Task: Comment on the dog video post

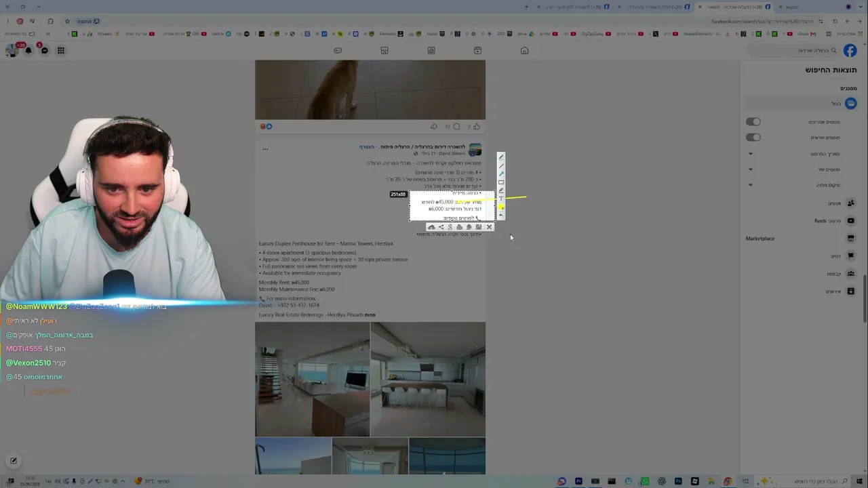Action: [x=456, y=126]
